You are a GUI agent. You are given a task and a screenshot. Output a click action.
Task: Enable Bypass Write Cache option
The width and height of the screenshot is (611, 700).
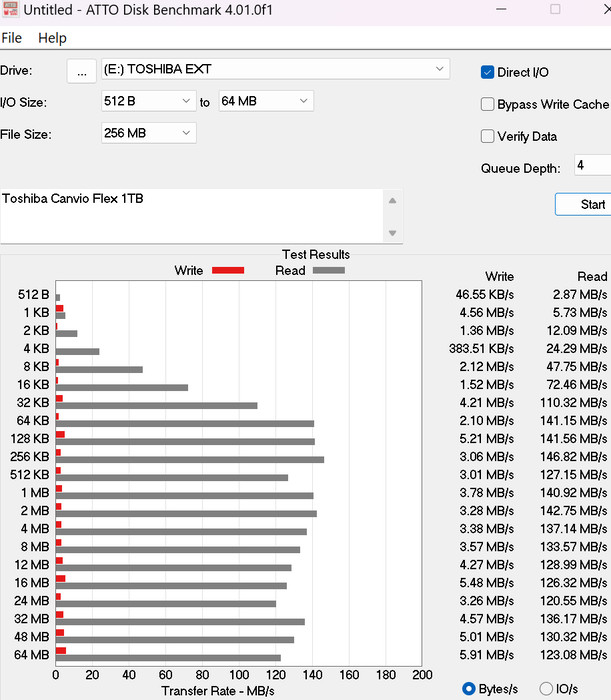click(x=488, y=104)
